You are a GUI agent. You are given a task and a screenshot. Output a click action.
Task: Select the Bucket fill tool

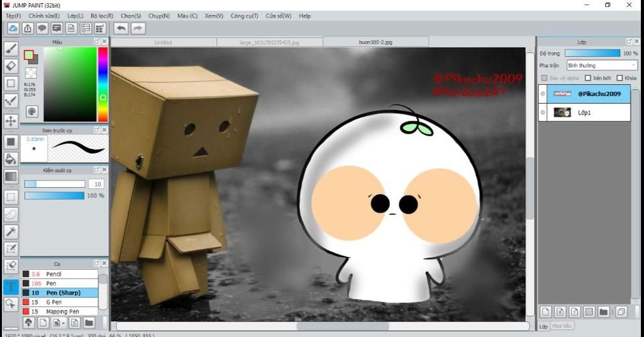coord(11,159)
